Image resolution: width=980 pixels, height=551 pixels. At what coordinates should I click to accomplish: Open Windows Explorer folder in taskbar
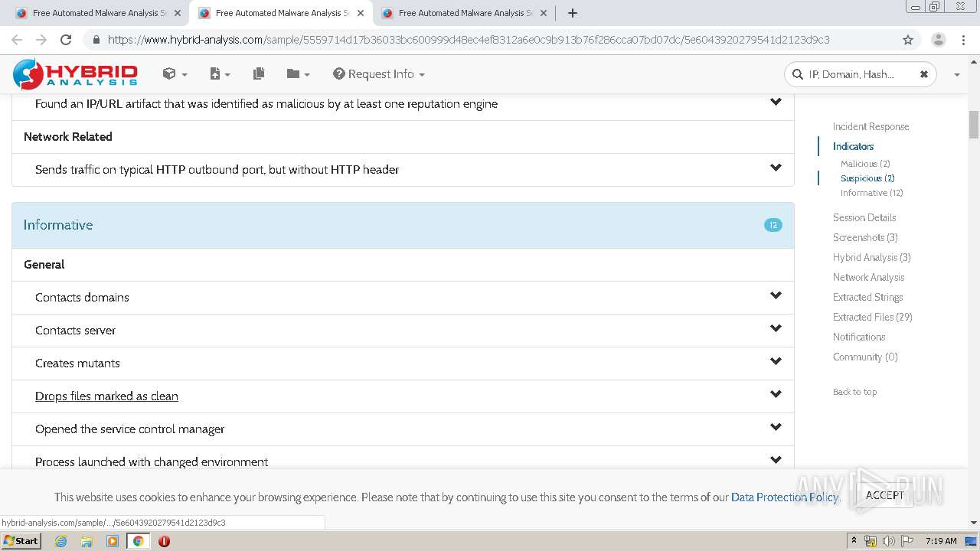[x=87, y=541]
